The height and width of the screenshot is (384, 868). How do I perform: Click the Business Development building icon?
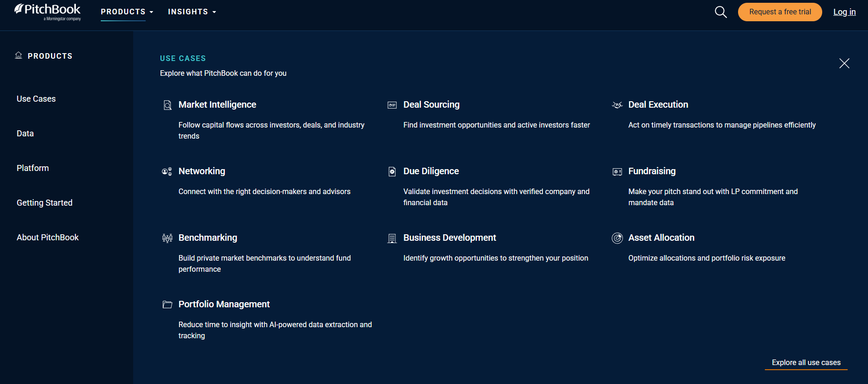(392, 238)
